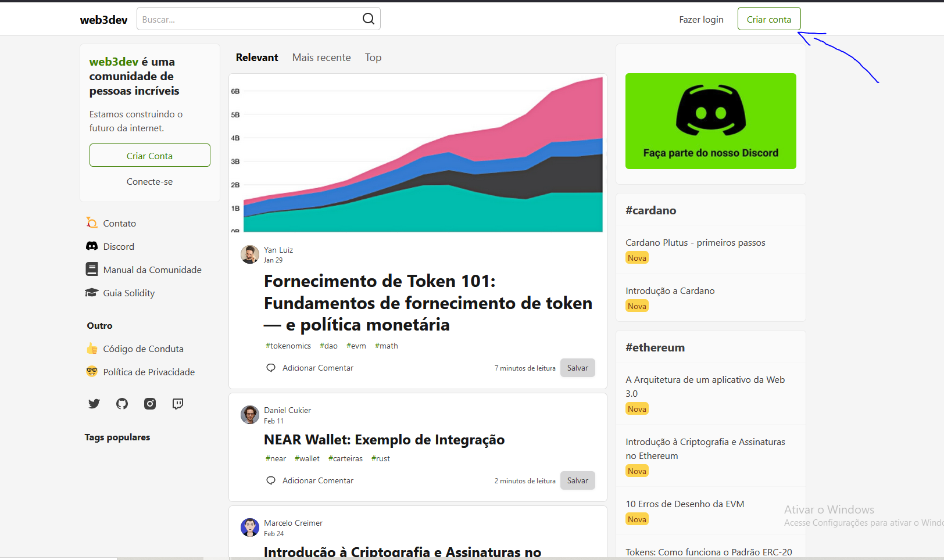944x560 pixels.
Task: Click the search magnifier icon
Action: pos(368,19)
